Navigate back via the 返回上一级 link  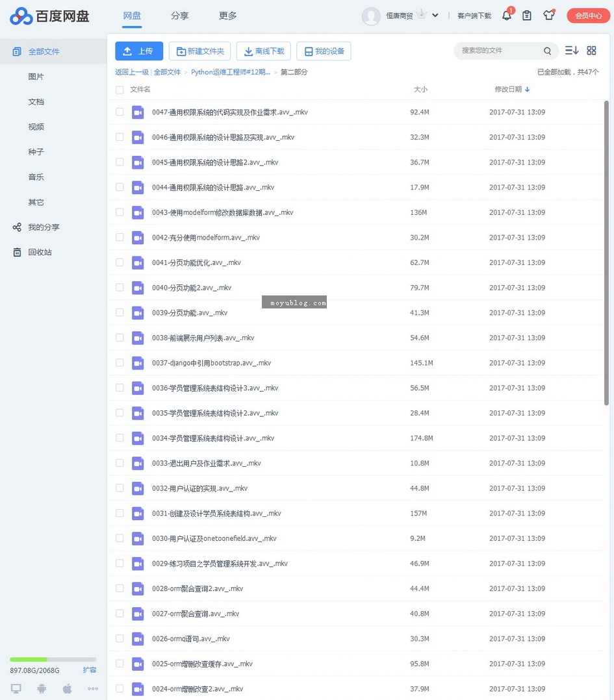133,72
